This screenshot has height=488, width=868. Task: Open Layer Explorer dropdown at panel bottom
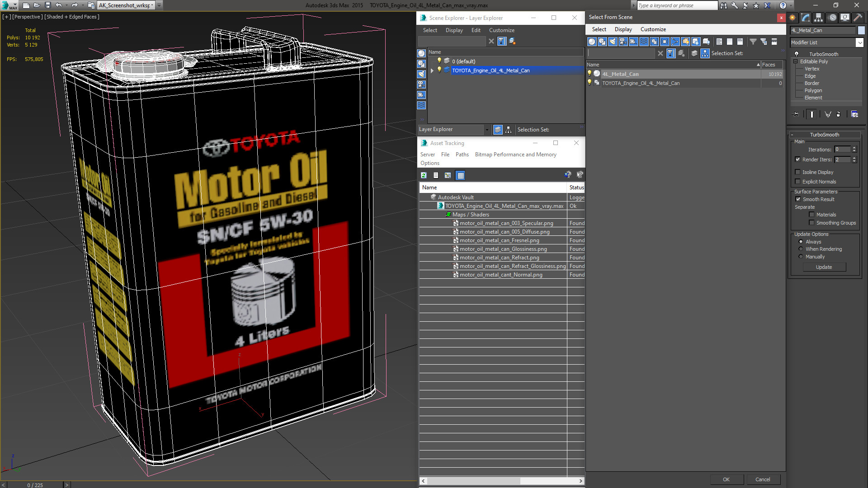487,130
